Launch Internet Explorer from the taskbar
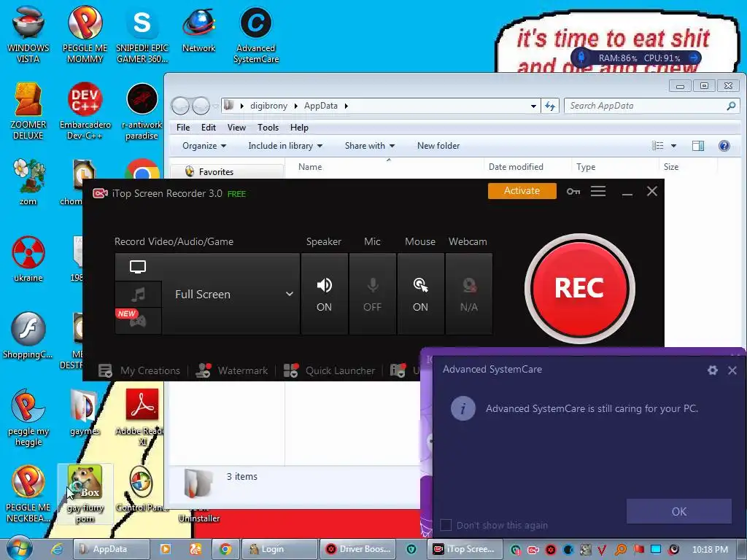This screenshot has width=747, height=560. 57,549
